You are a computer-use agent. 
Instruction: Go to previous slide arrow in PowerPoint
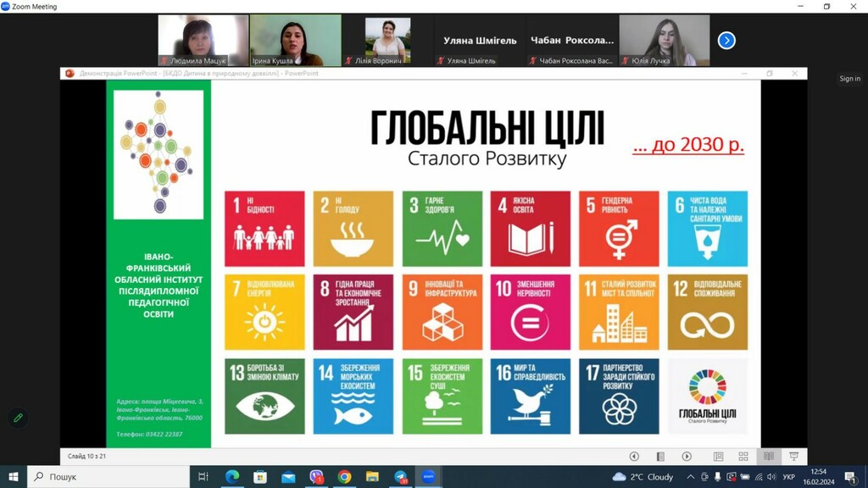point(634,457)
